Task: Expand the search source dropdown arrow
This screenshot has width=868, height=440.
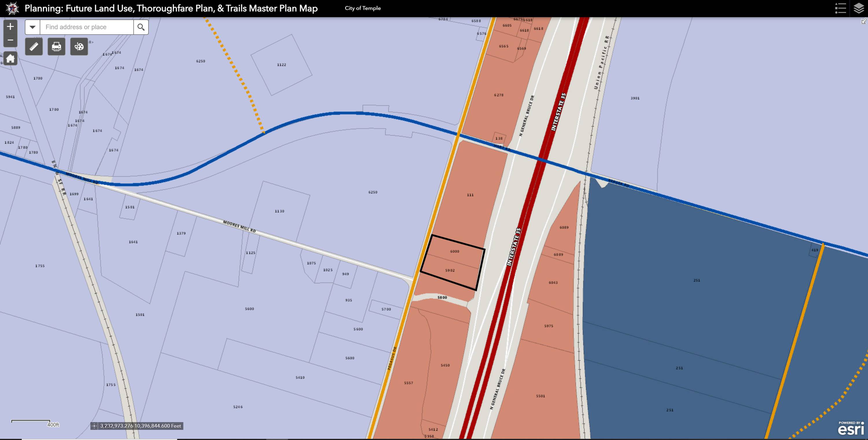Action: (32, 27)
